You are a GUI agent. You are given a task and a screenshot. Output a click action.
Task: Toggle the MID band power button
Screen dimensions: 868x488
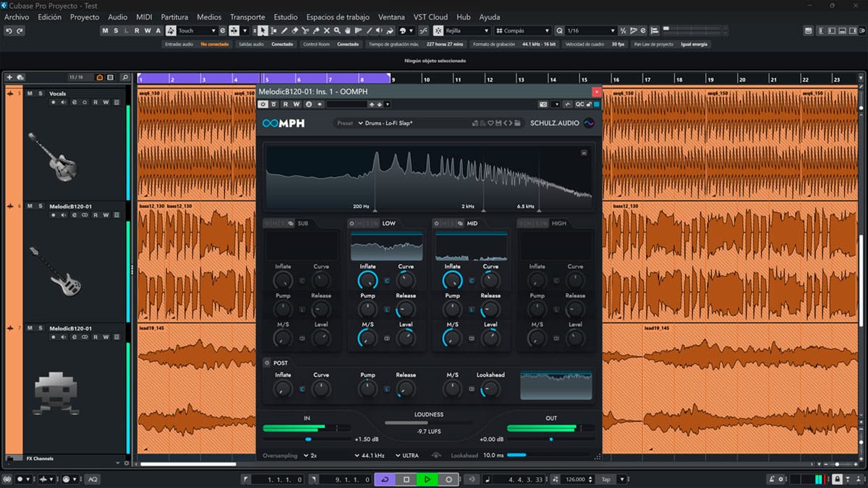click(436, 223)
